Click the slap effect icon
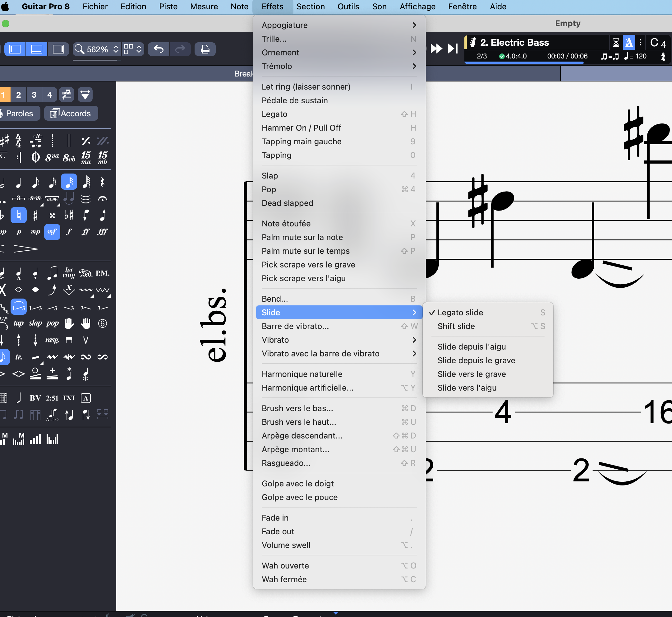This screenshot has width=672, height=617. click(x=35, y=323)
